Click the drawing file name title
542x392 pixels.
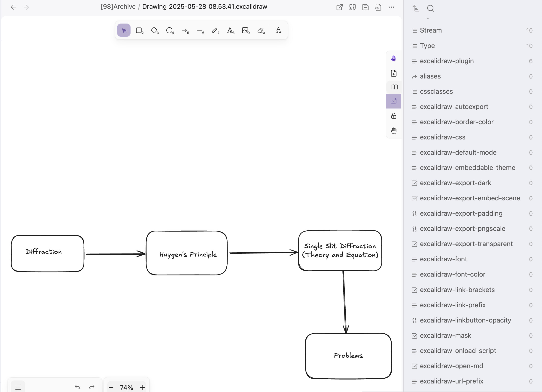(x=204, y=7)
